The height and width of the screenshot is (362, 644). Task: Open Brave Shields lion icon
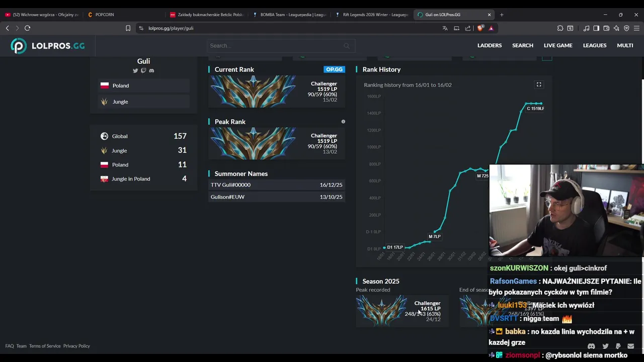coord(480,28)
